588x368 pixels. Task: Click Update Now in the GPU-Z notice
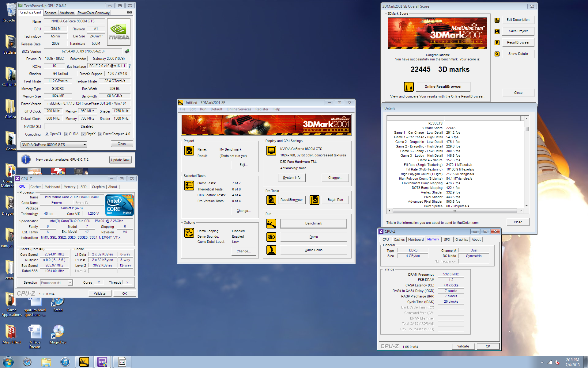120,160
